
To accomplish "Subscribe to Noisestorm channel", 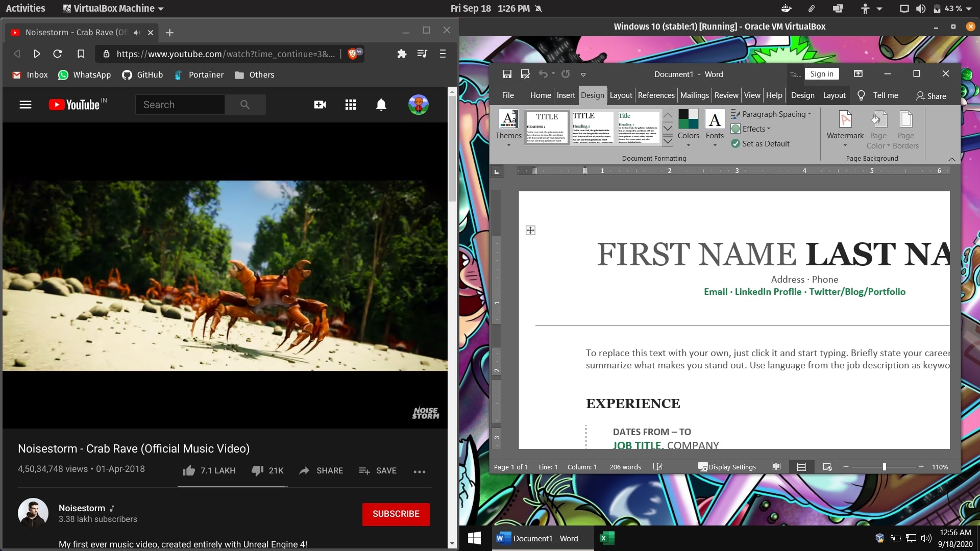I will click(x=396, y=514).
